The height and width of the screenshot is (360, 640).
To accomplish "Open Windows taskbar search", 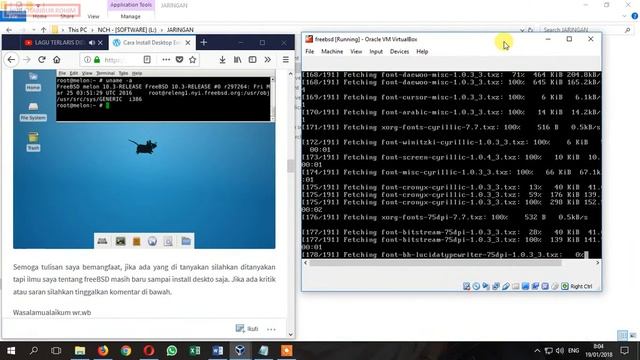I will (x=34, y=351).
